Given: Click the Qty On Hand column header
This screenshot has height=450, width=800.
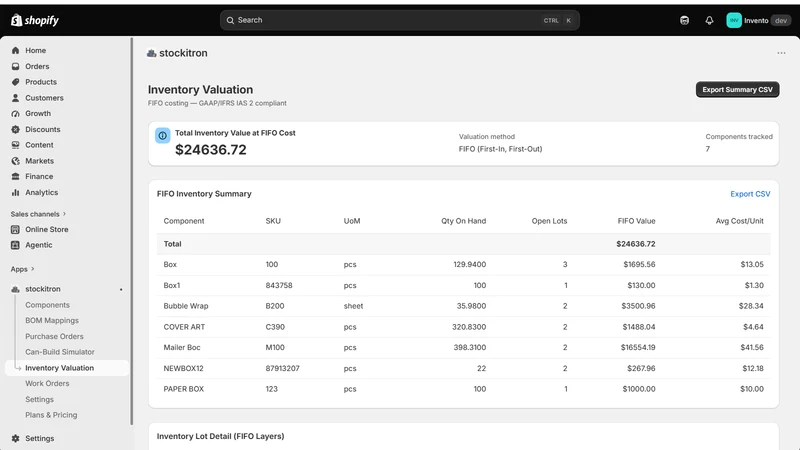Looking at the screenshot, I should click(463, 221).
